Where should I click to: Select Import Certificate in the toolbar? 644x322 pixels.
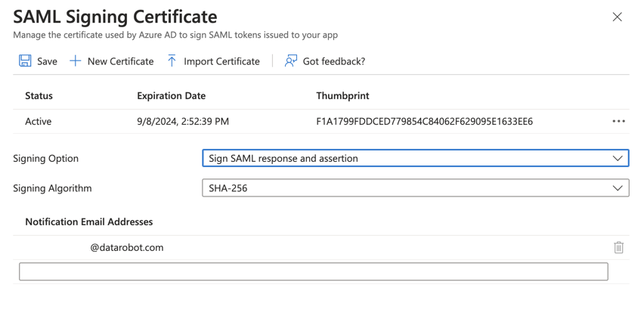point(222,61)
